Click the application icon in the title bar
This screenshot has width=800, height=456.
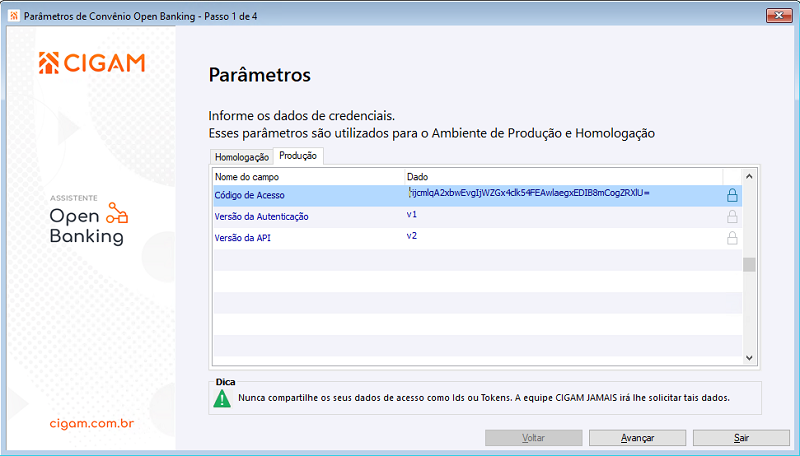14,16
